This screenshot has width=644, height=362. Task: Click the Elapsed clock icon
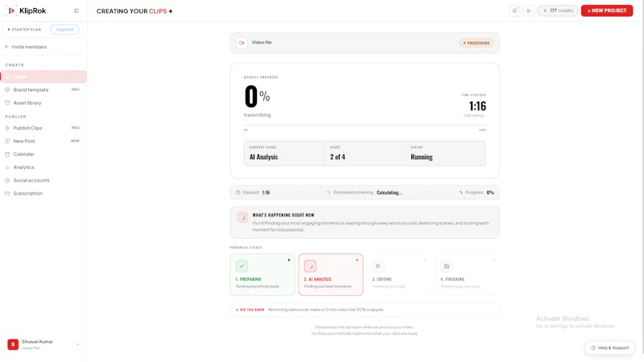[237, 192]
